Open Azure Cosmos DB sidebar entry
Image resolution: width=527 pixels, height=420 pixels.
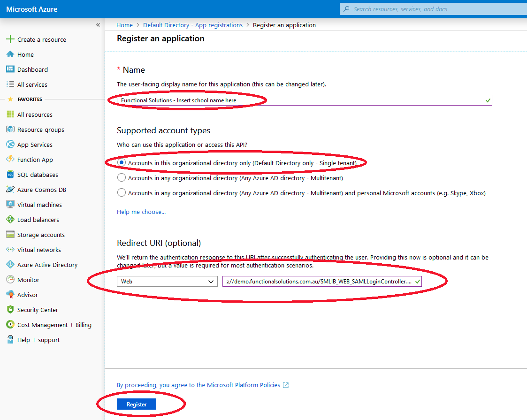(x=42, y=190)
